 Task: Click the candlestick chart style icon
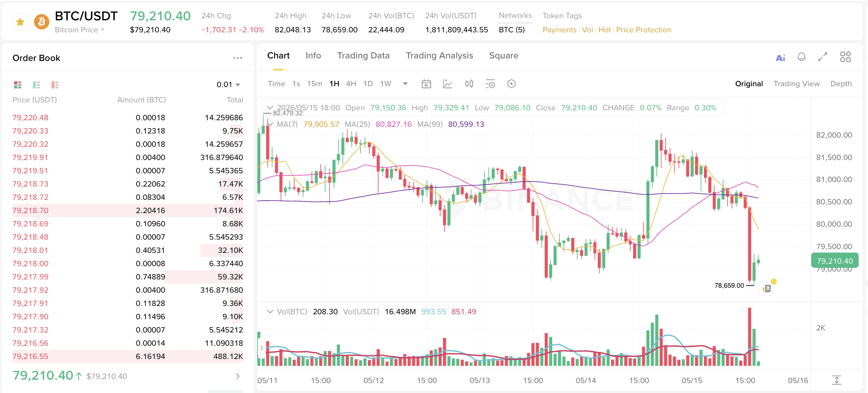(469, 84)
